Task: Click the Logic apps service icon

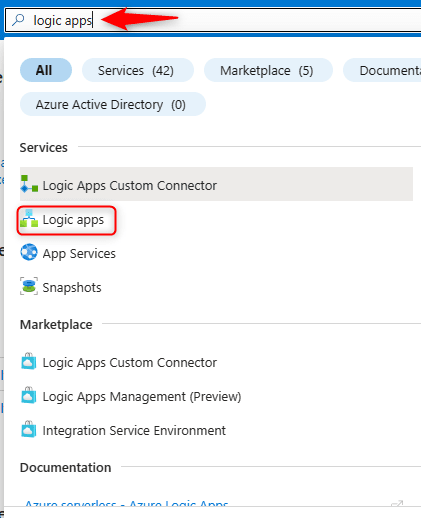Action: 29,219
